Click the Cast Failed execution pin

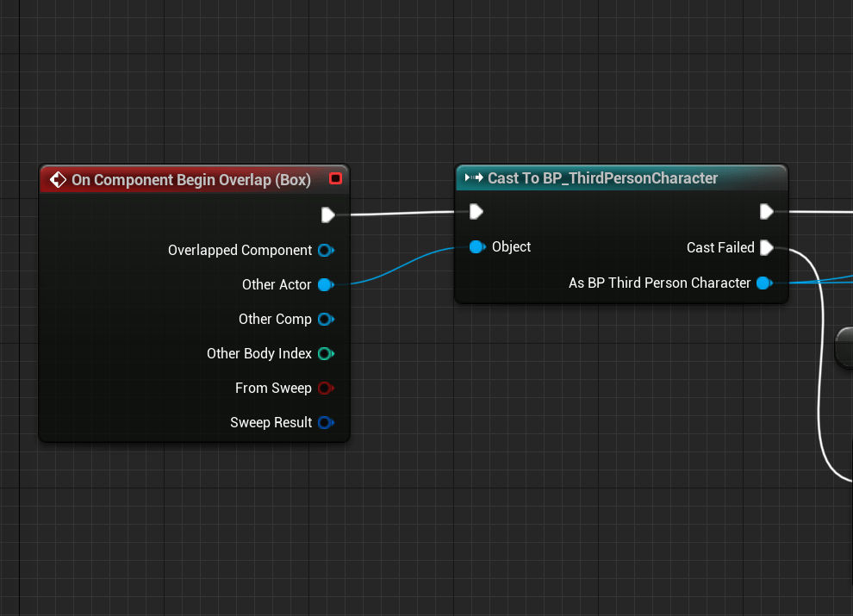pyautogui.click(x=766, y=248)
